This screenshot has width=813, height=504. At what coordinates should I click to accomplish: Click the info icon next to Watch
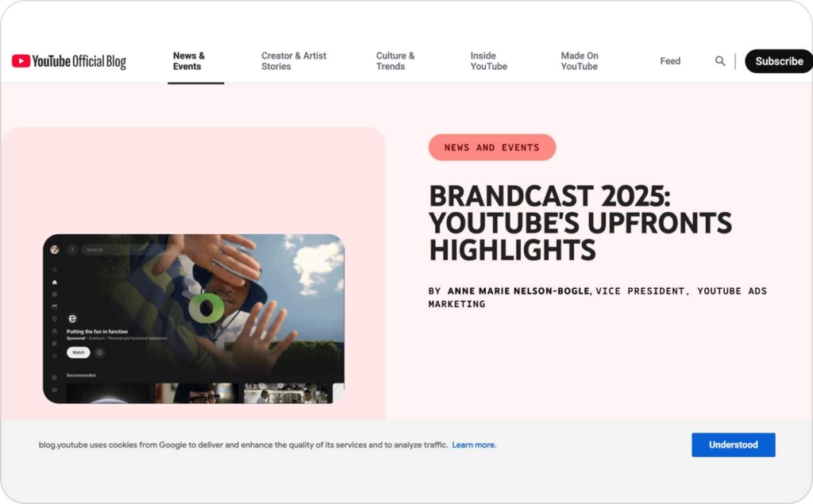(98, 352)
